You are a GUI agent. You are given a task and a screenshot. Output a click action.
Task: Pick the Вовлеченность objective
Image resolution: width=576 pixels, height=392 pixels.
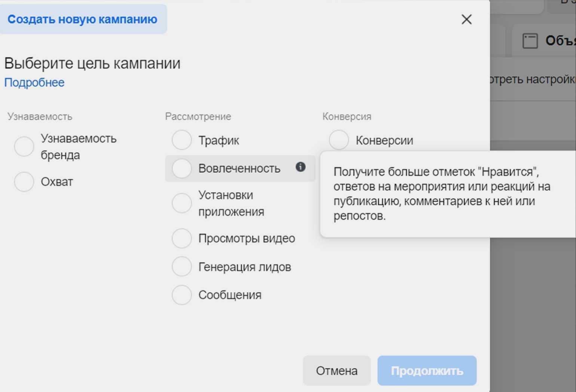182,168
